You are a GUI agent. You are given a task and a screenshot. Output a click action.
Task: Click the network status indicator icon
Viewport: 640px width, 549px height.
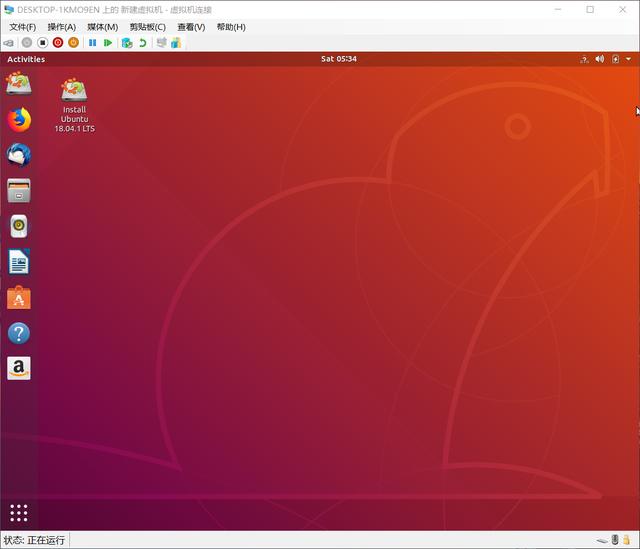click(x=584, y=59)
